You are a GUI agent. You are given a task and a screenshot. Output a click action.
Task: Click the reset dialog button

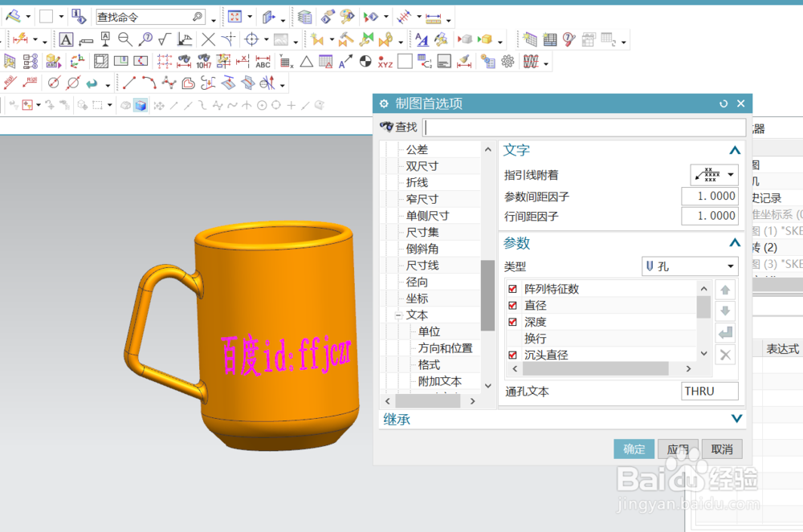(724, 104)
